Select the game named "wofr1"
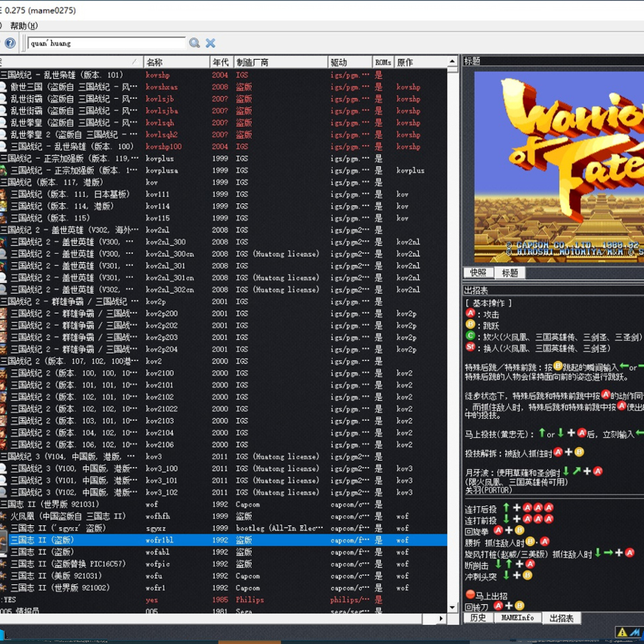The image size is (644, 644). (x=156, y=588)
